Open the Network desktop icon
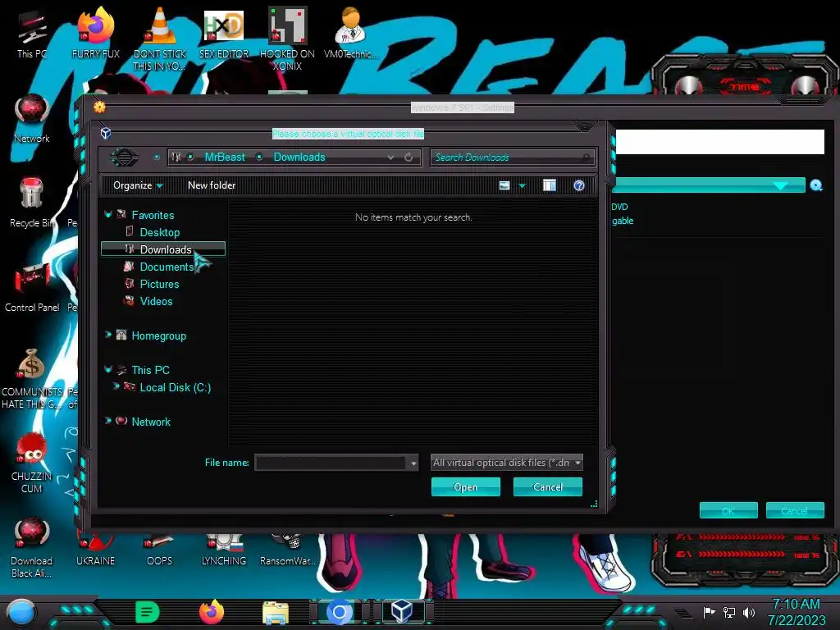 click(32, 119)
